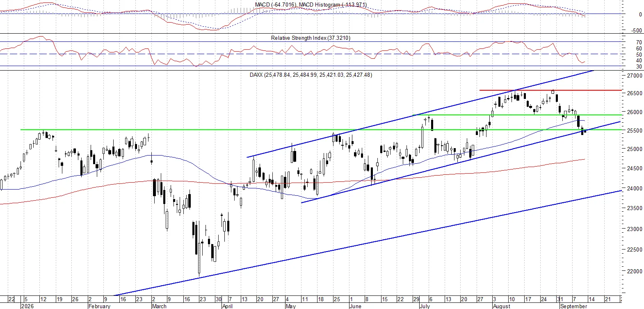Click the RSI 50 level label
The width and height of the screenshot is (644, 309).
tap(639, 55)
